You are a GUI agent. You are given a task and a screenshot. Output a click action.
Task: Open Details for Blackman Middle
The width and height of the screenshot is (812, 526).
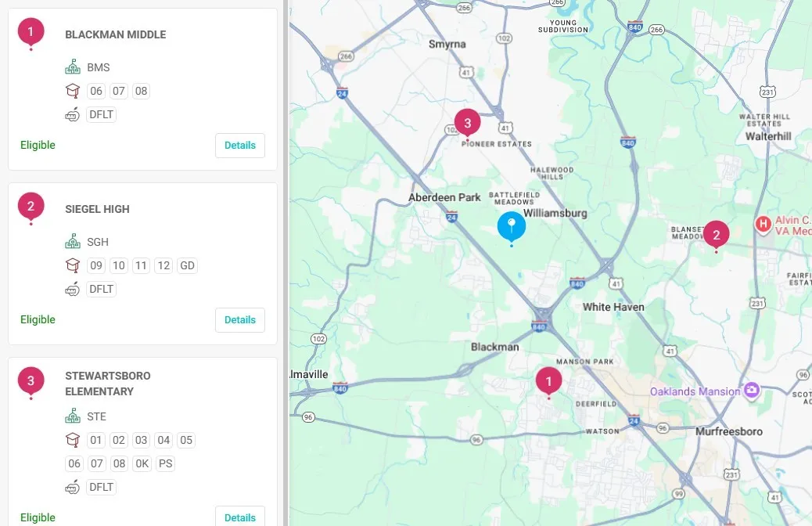(x=240, y=146)
